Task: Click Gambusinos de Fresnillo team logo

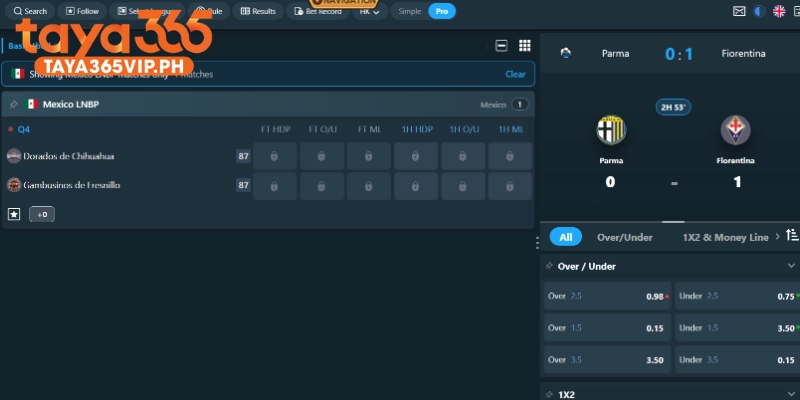Action: click(14, 185)
